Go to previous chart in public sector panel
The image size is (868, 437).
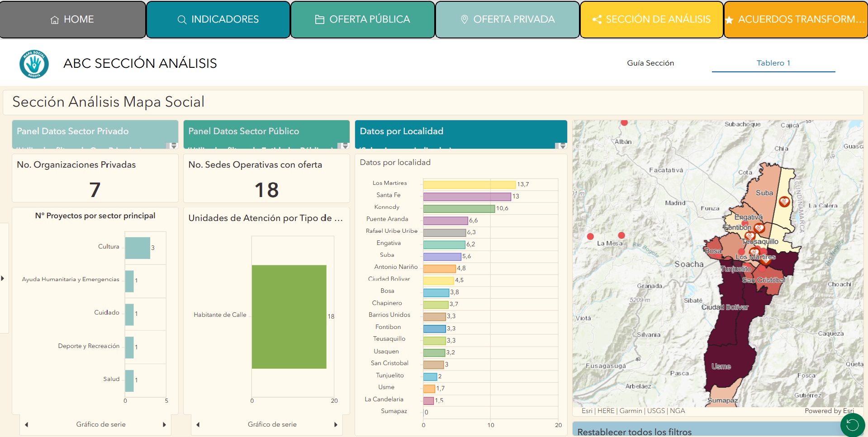[x=198, y=425]
